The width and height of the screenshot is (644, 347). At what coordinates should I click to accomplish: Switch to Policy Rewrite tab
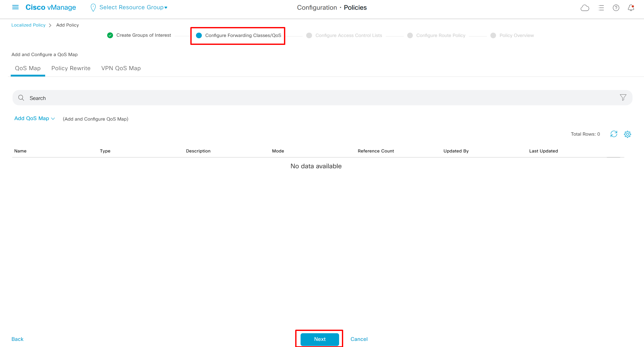click(x=71, y=68)
